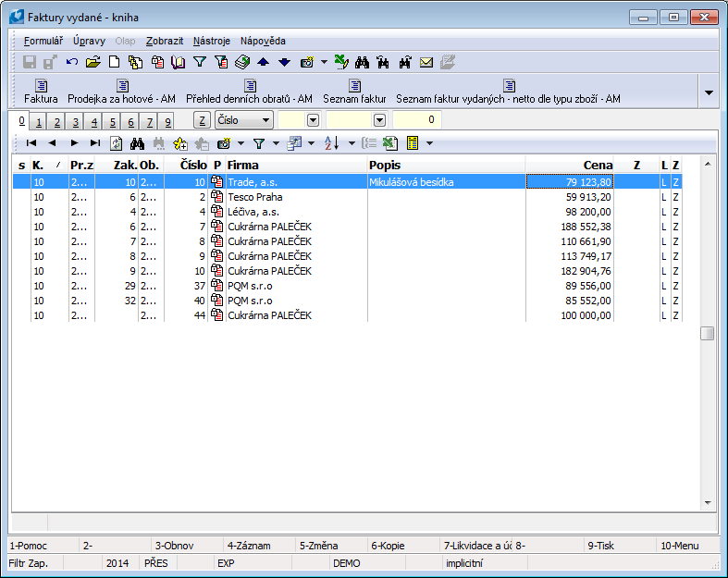Click the envelope email icon in toolbar
Viewport: 728px width, 578px height.
pos(426,63)
